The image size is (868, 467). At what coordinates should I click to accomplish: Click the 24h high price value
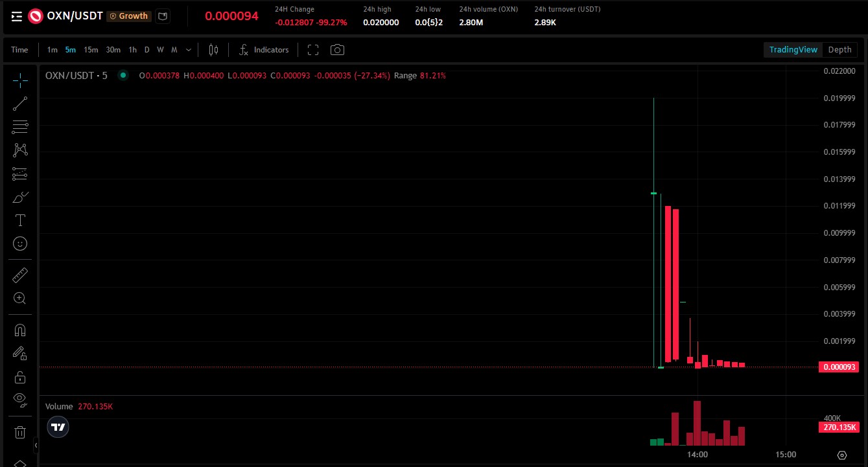(381, 22)
